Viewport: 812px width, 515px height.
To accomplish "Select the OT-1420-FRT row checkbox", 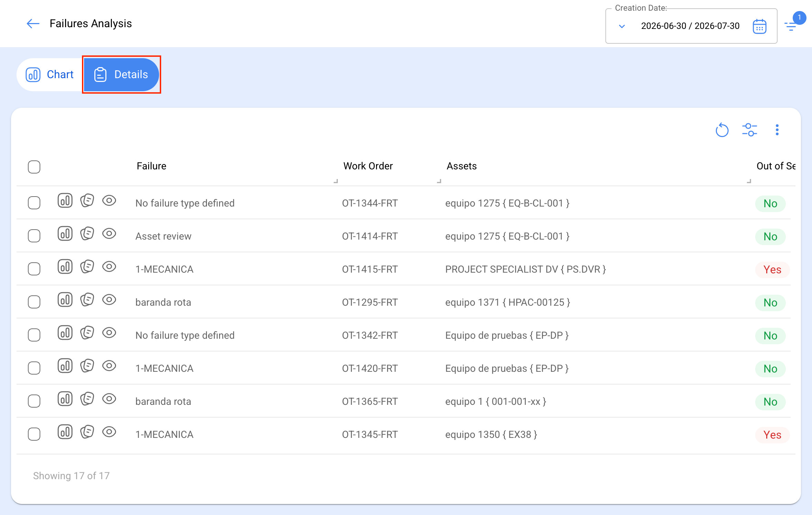I will 34,368.
